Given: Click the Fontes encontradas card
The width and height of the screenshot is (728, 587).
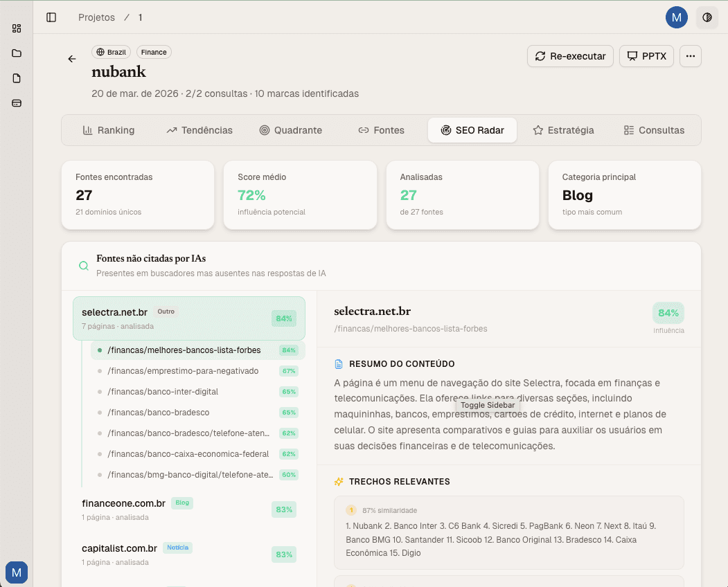Looking at the screenshot, I should 138,195.
